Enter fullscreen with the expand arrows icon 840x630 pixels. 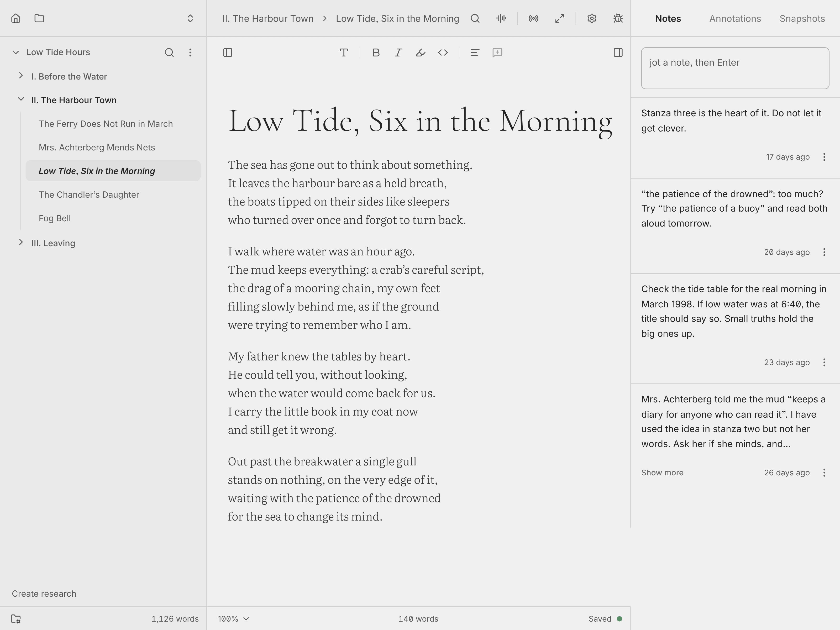pyautogui.click(x=559, y=18)
